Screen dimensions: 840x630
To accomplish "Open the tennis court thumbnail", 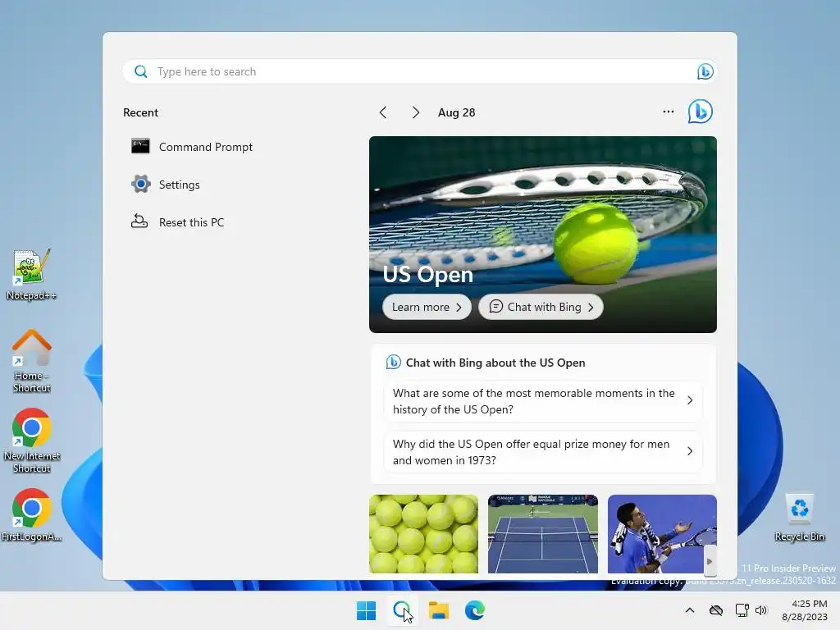I will pyautogui.click(x=543, y=534).
